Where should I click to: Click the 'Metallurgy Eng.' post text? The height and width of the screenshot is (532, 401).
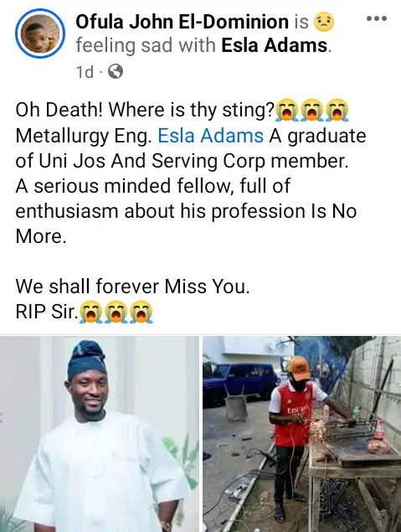coord(84,137)
